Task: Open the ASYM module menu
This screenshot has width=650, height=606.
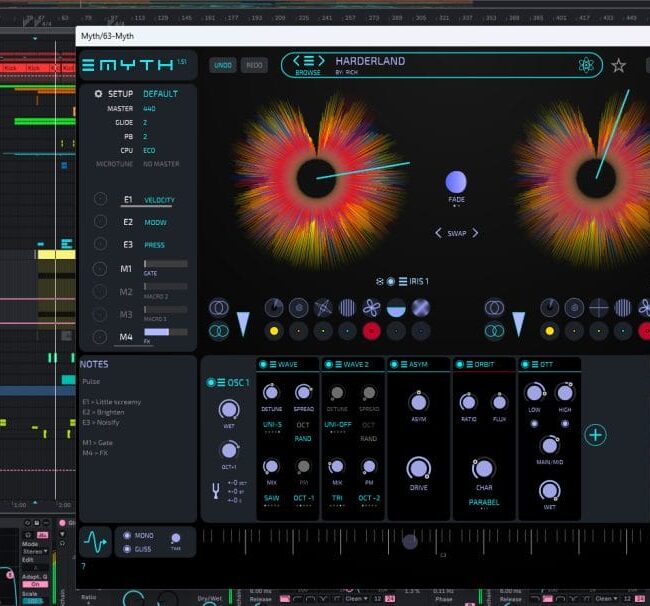Action: tap(404, 365)
